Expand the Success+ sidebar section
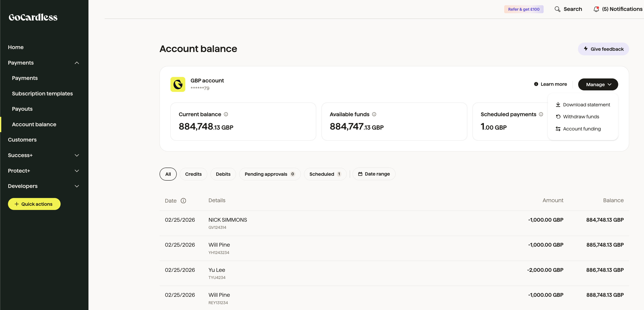This screenshot has height=310, width=644. [x=77, y=155]
